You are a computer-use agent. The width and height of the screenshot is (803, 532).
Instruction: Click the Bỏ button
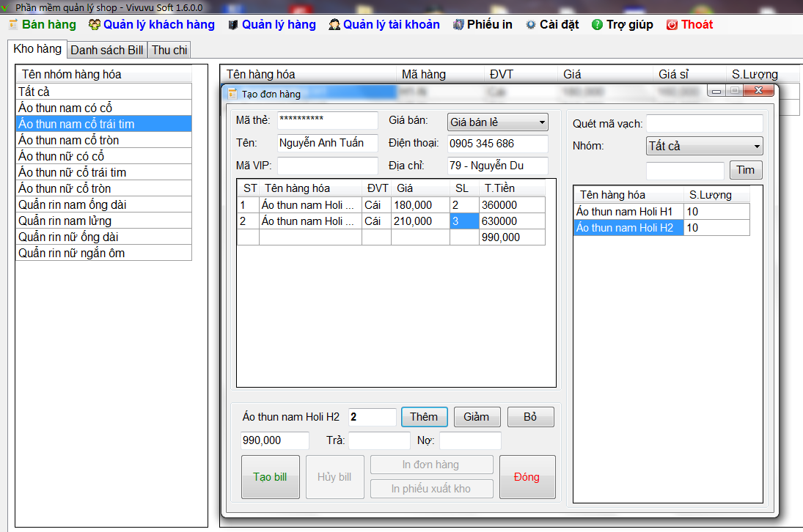530,417
